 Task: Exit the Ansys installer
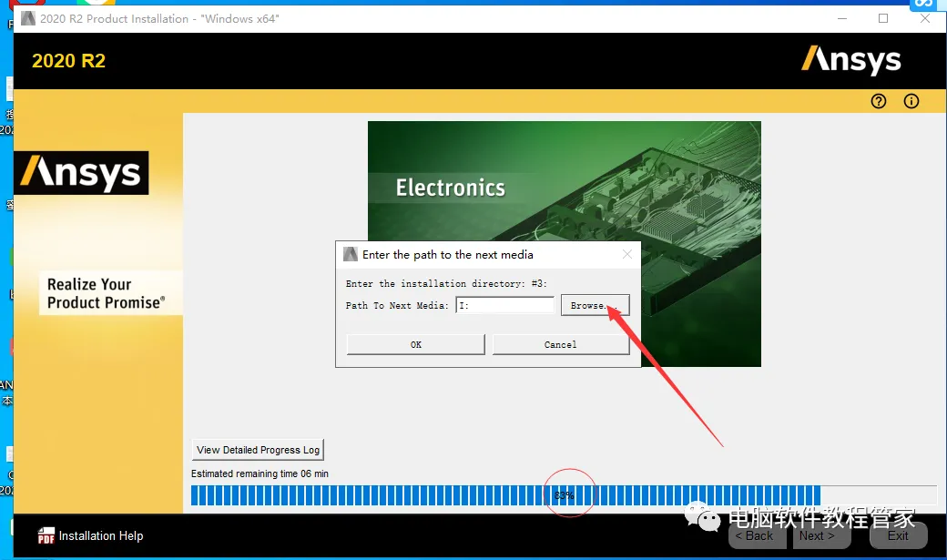[898, 535]
